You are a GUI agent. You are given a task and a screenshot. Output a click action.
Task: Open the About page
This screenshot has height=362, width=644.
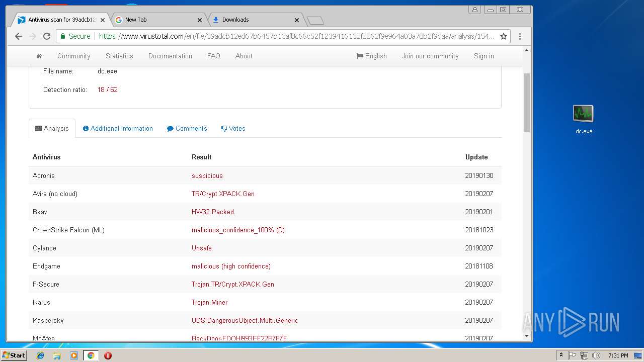tap(244, 56)
